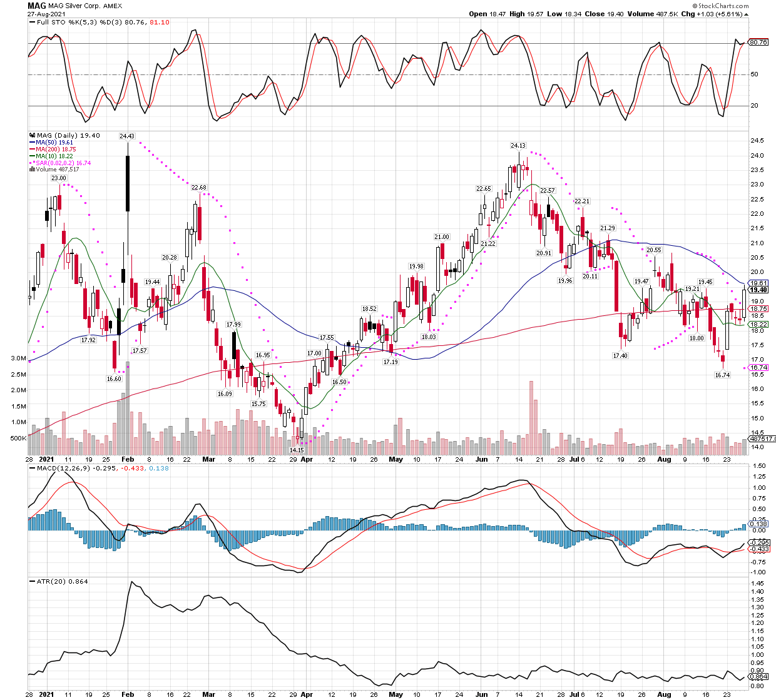Click the 'MA(50) 19.61' legend entry
Viewport: 776px width, 700px height.
(x=54, y=142)
